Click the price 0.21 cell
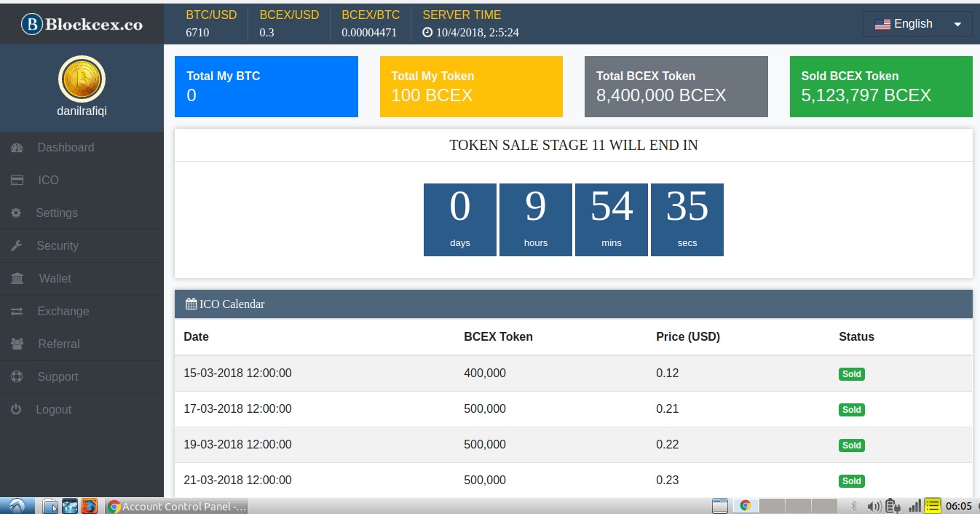The width and height of the screenshot is (980, 514). [x=668, y=409]
